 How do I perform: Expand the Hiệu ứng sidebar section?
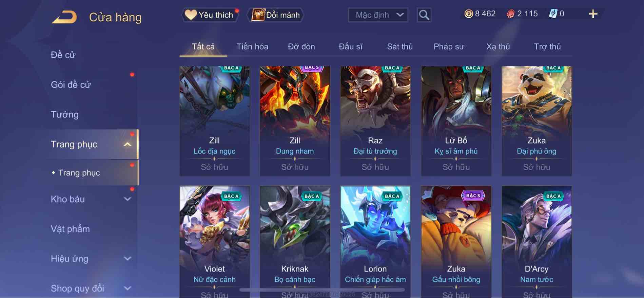[x=127, y=259]
